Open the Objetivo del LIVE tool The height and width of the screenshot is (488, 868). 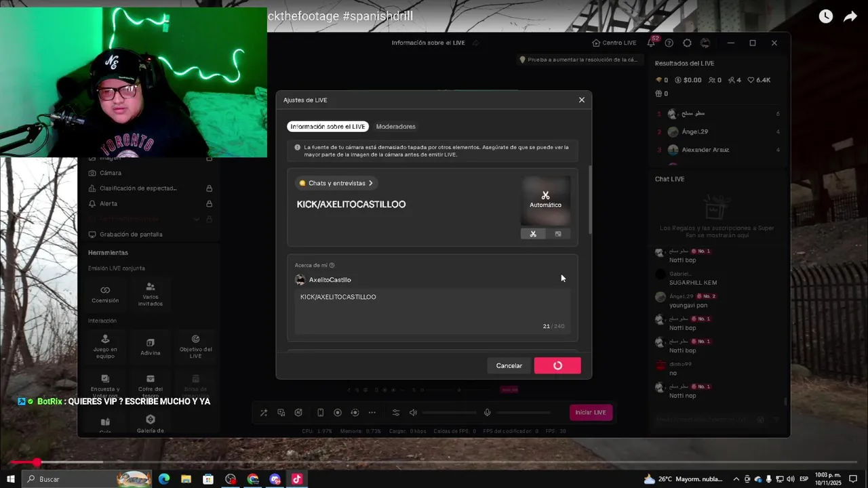click(195, 346)
